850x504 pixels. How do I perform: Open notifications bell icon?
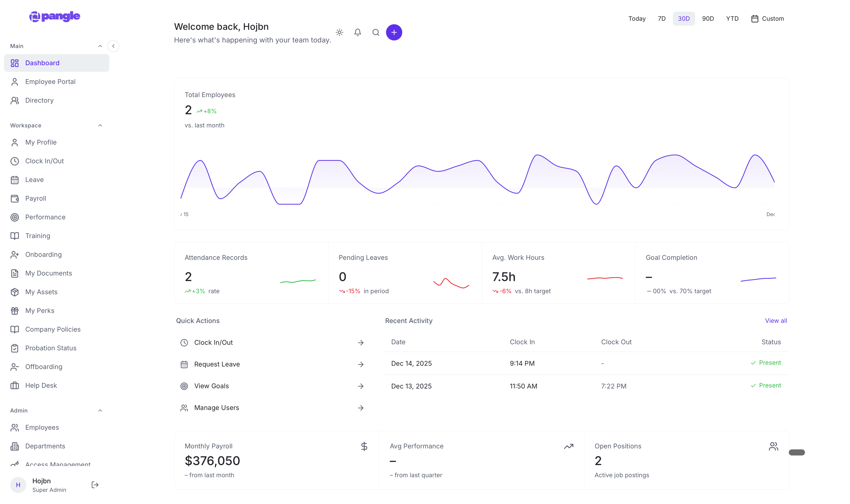coord(357,32)
